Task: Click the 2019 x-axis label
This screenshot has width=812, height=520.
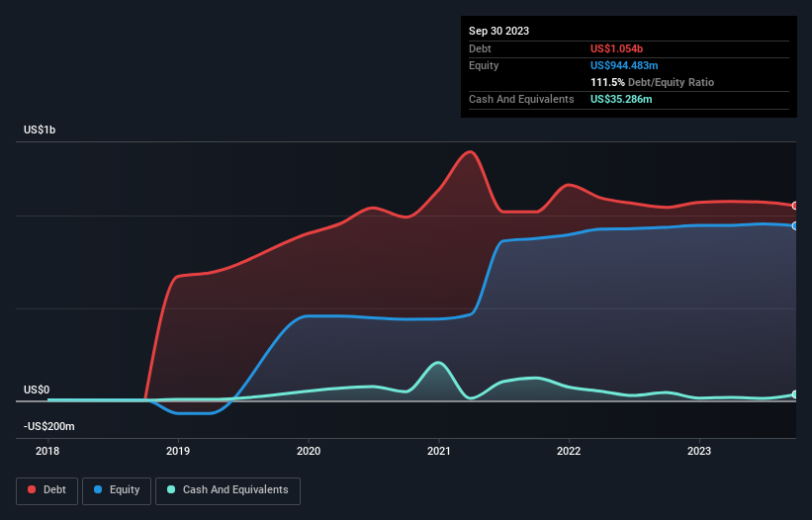Action: click(178, 451)
